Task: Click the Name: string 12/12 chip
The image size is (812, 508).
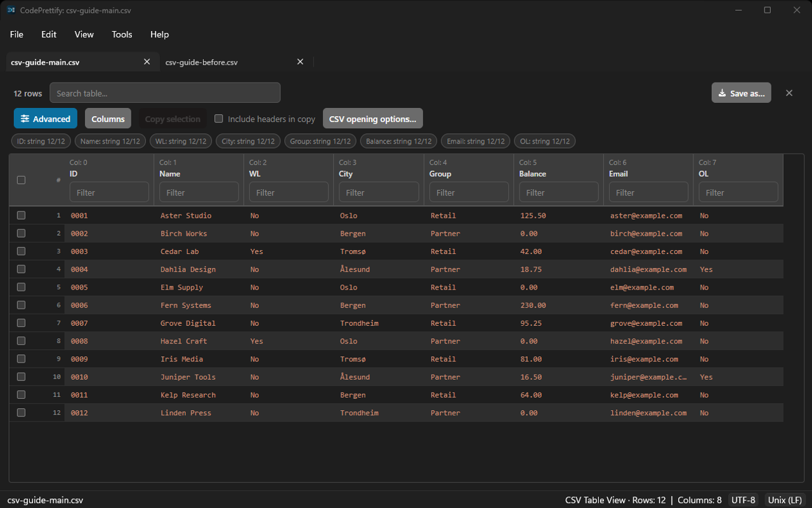Action: point(110,141)
